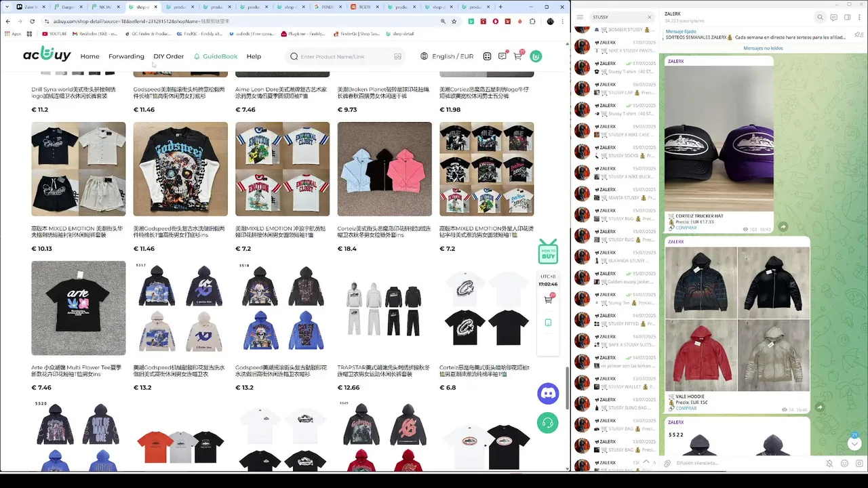Open the floating sidebar cart icon
Screen dimensions: 868x488
548,299
